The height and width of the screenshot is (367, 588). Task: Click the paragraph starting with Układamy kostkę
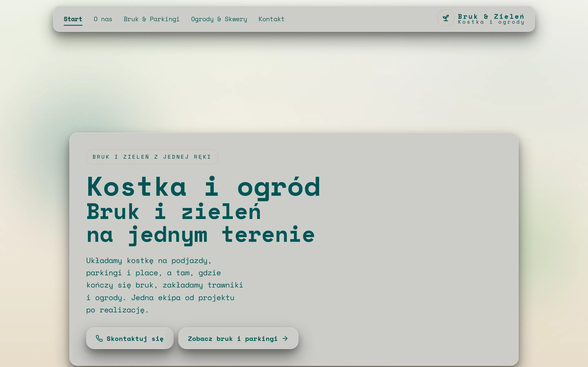click(x=165, y=285)
